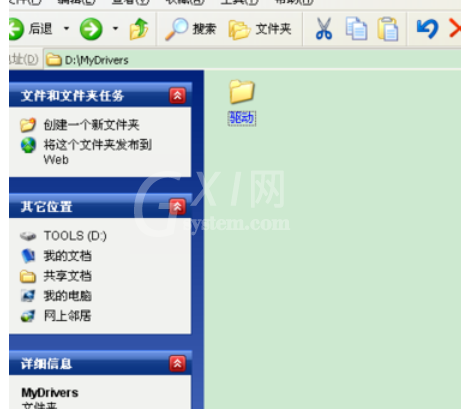Go up one folder level
This screenshot has width=461, height=409.
click(x=139, y=29)
